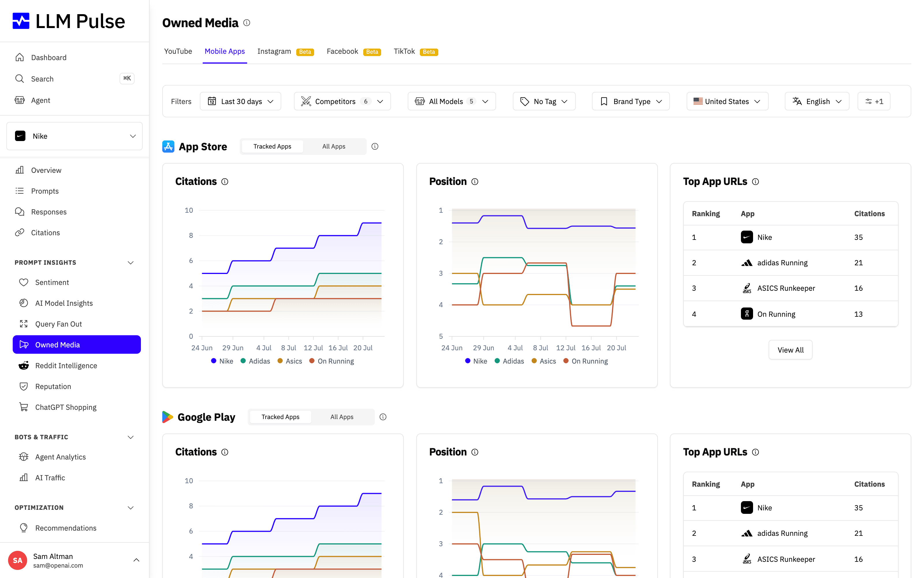Screen dimensions: 924x578
Task: Open the Agent robot icon
Action: coord(19,100)
